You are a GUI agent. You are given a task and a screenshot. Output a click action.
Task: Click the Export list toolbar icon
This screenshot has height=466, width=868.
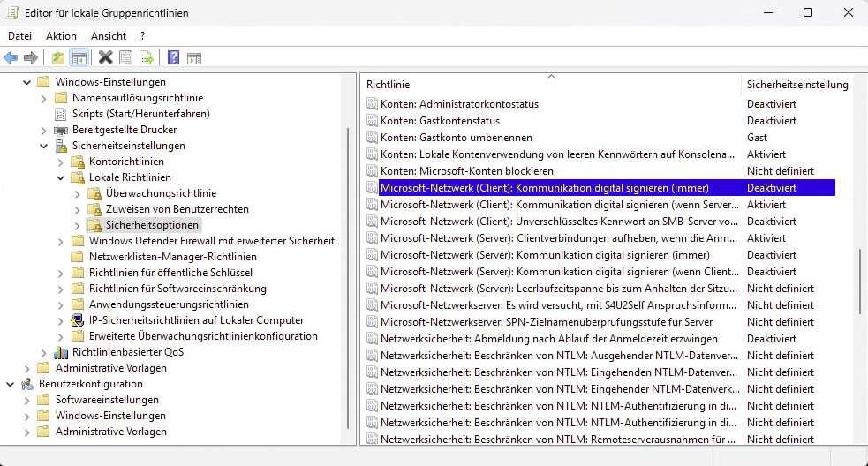coord(147,57)
